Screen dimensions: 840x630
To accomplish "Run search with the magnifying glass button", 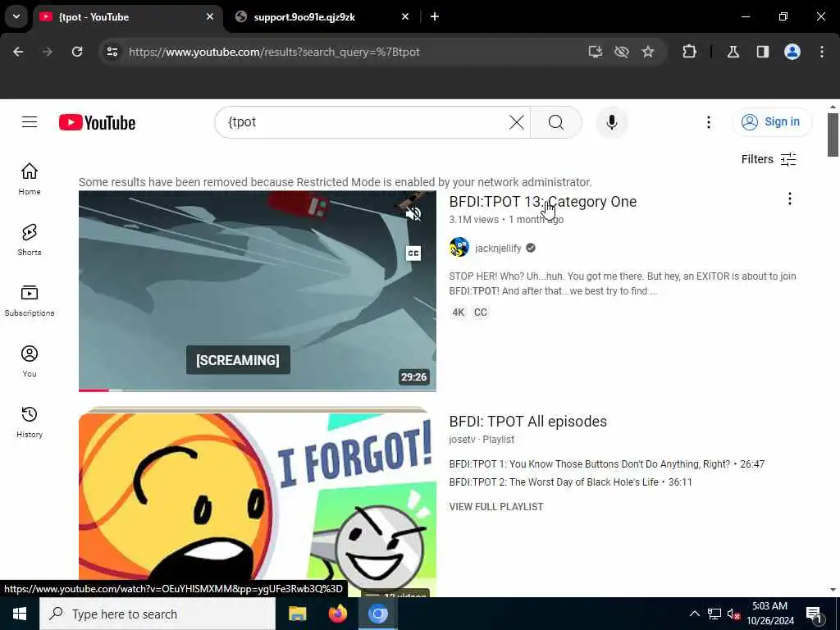I will tap(556, 122).
